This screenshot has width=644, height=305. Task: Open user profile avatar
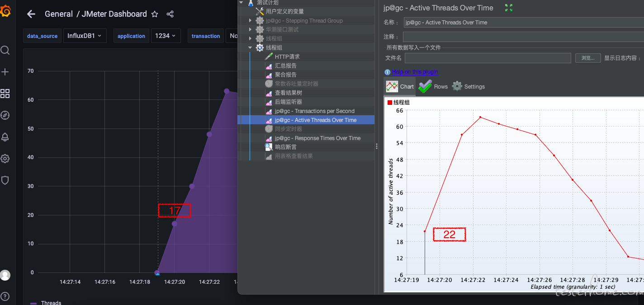[5, 275]
